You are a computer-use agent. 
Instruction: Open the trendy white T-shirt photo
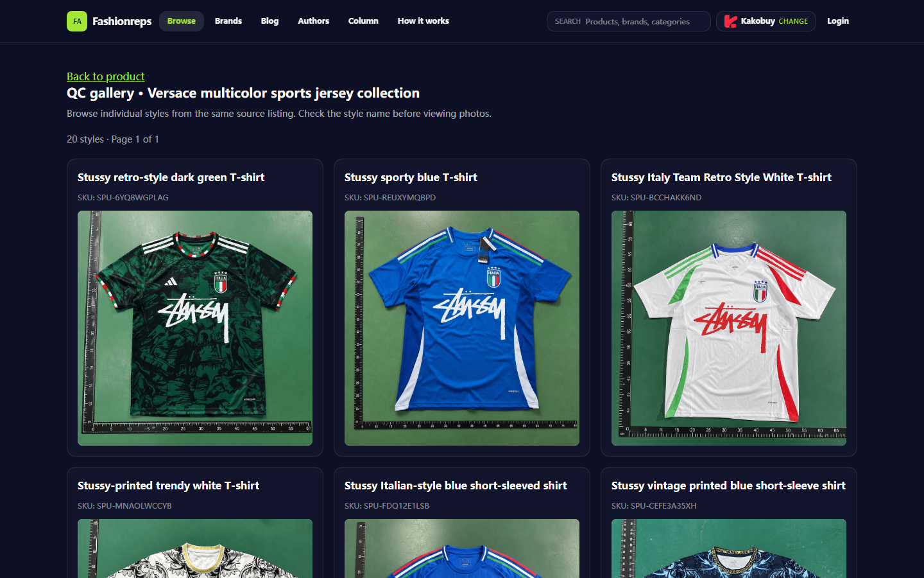195,548
